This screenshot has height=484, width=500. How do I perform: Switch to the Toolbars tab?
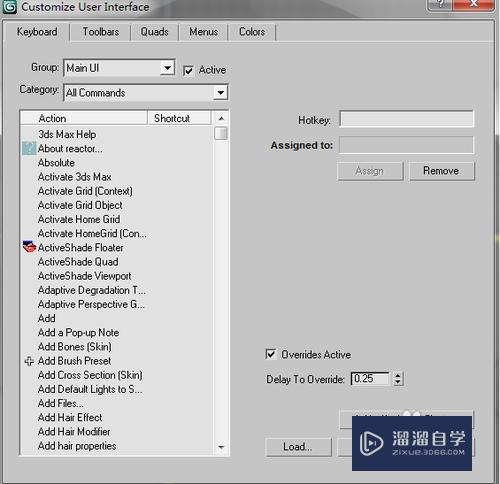pyautogui.click(x=101, y=32)
